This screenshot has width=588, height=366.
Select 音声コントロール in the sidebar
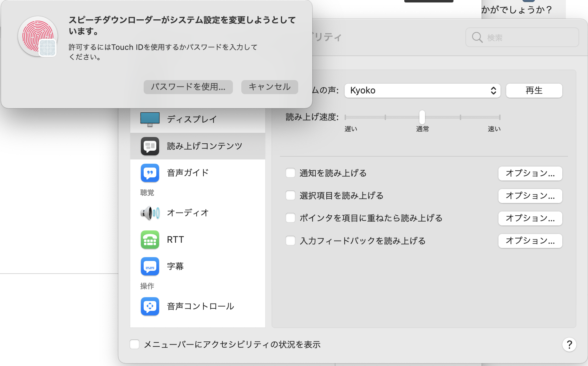198,306
